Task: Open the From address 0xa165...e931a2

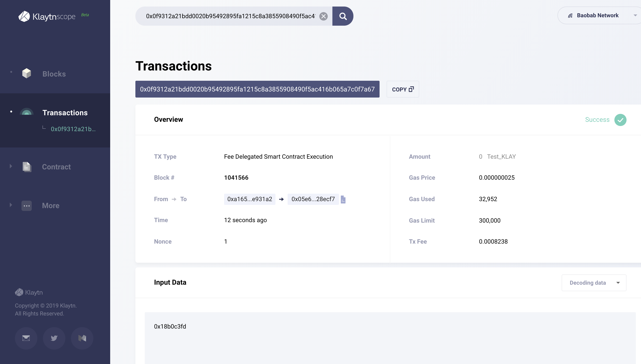Action: click(x=249, y=199)
